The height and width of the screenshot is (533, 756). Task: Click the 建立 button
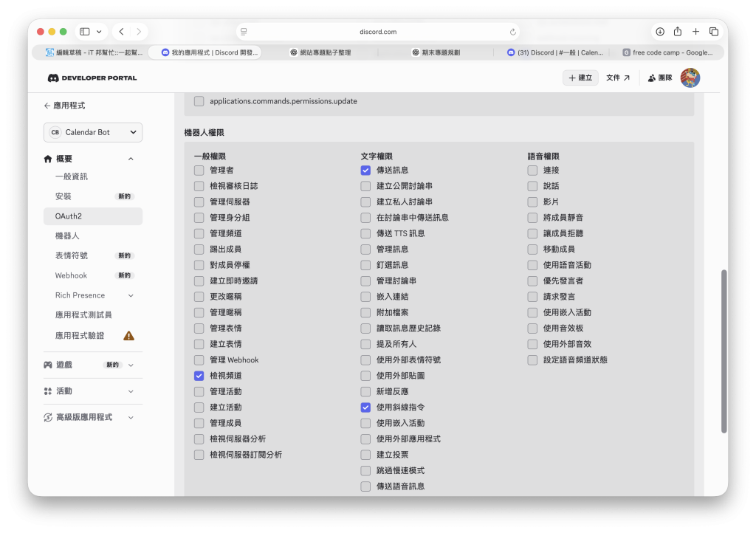580,78
